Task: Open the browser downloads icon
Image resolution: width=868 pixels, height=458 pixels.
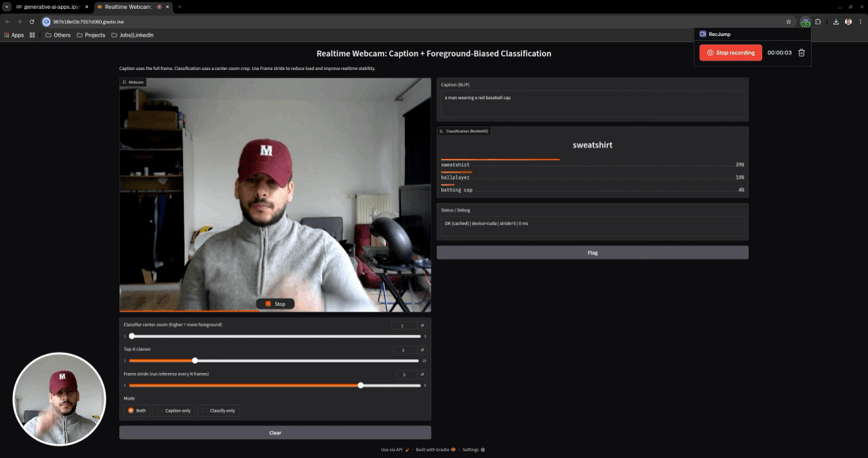Action: click(x=835, y=22)
